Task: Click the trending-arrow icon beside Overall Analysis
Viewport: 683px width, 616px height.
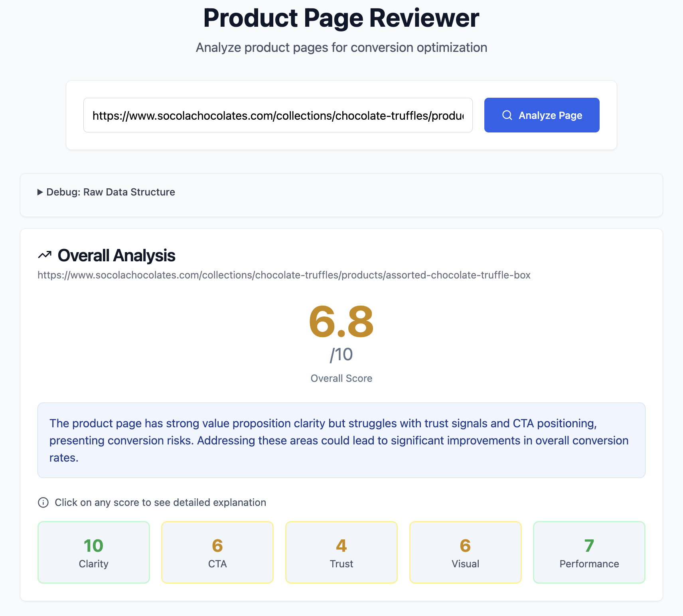Action: pos(45,255)
